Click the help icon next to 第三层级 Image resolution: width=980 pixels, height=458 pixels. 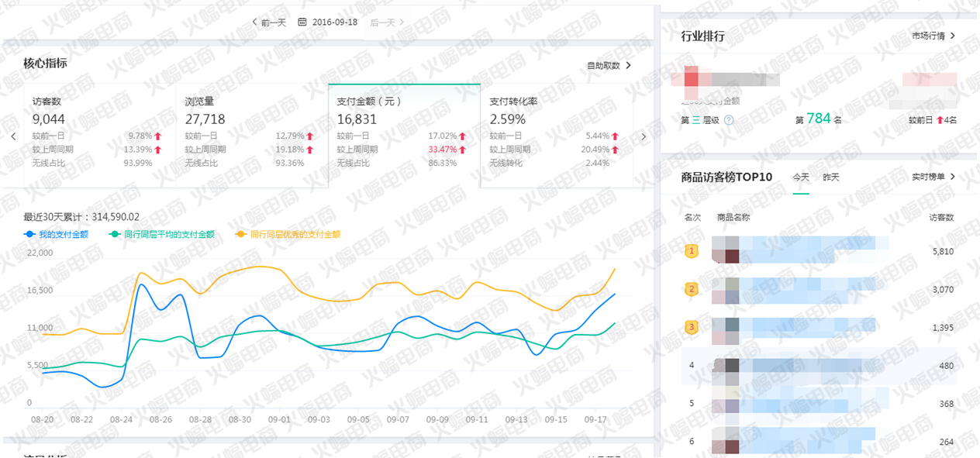729,120
